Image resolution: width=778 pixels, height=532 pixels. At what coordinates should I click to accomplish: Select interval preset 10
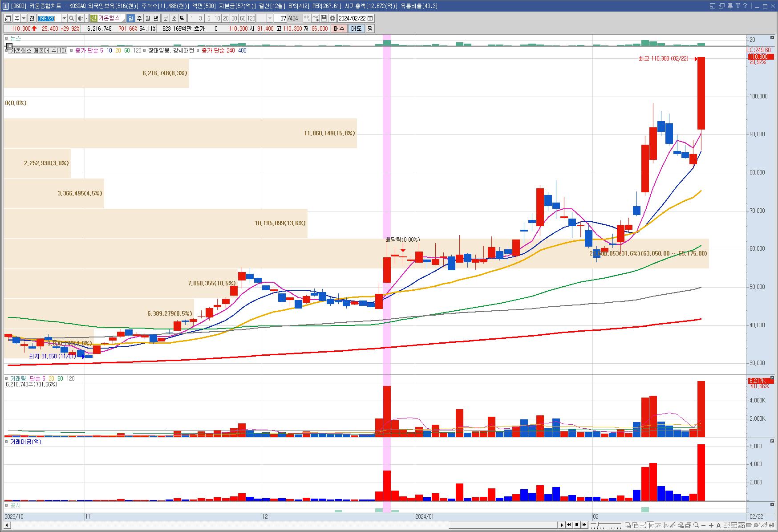click(x=217, y=18)
